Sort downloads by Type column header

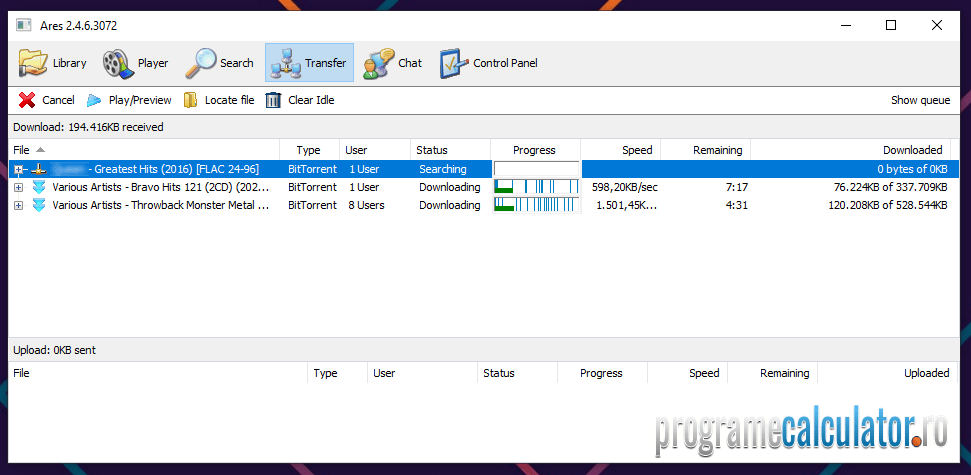click(309, 150)
